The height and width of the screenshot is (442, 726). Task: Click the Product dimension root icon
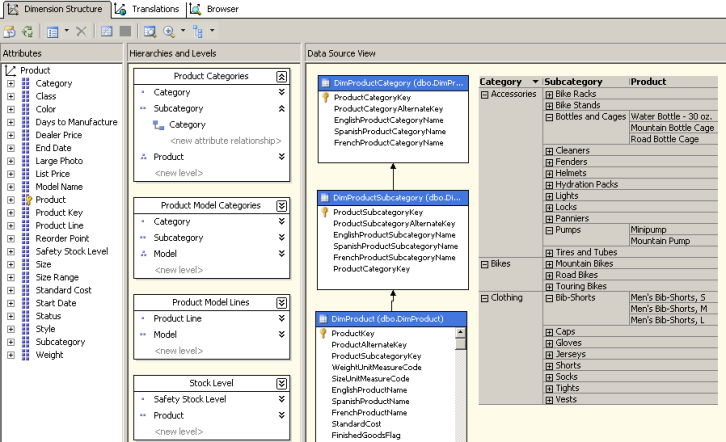click(x=10, y=70)
